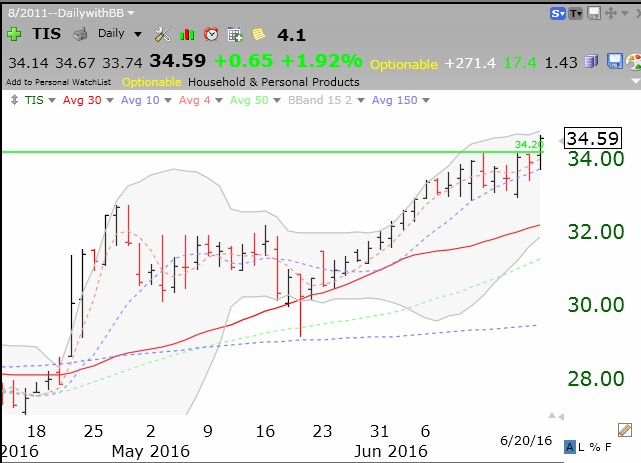Click the yellow Optionable label beside the industry name
This screenshot has height=463, width=641.
pos(152,82)
